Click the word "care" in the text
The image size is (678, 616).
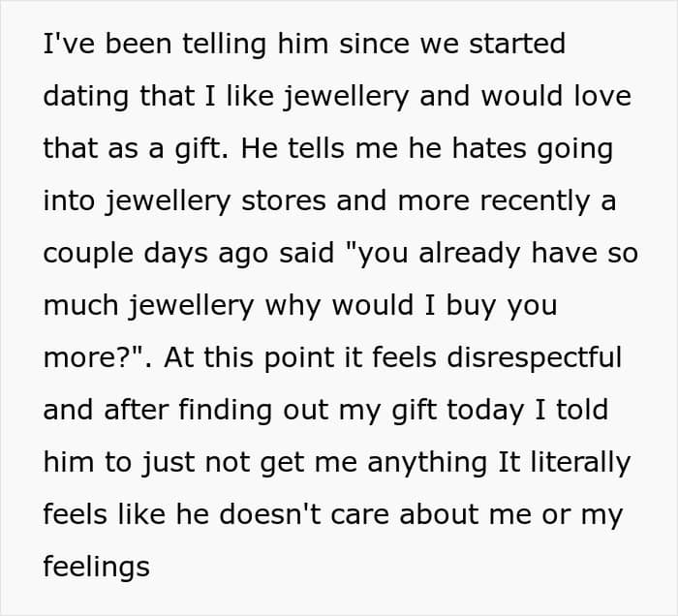pos(433,513)
